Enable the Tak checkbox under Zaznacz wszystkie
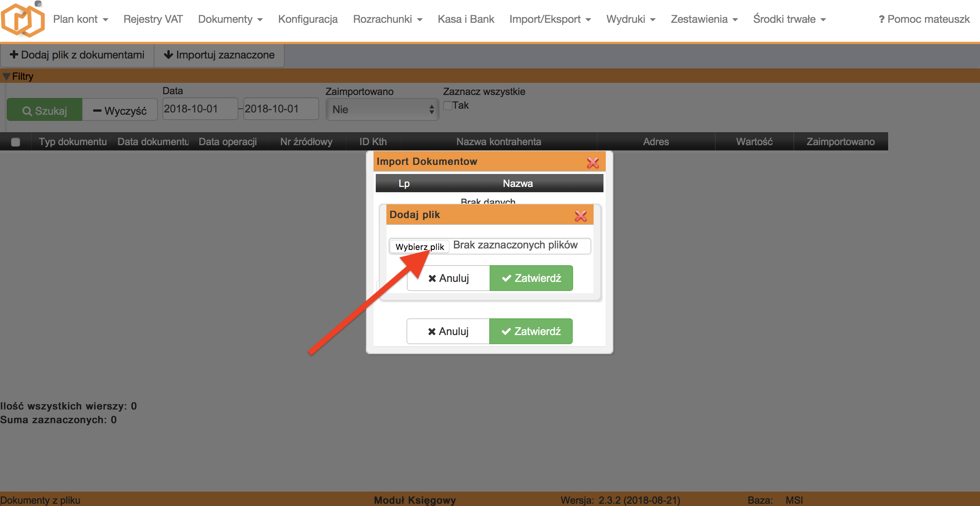Screen dimensions: 980x506 click(448, 105)
